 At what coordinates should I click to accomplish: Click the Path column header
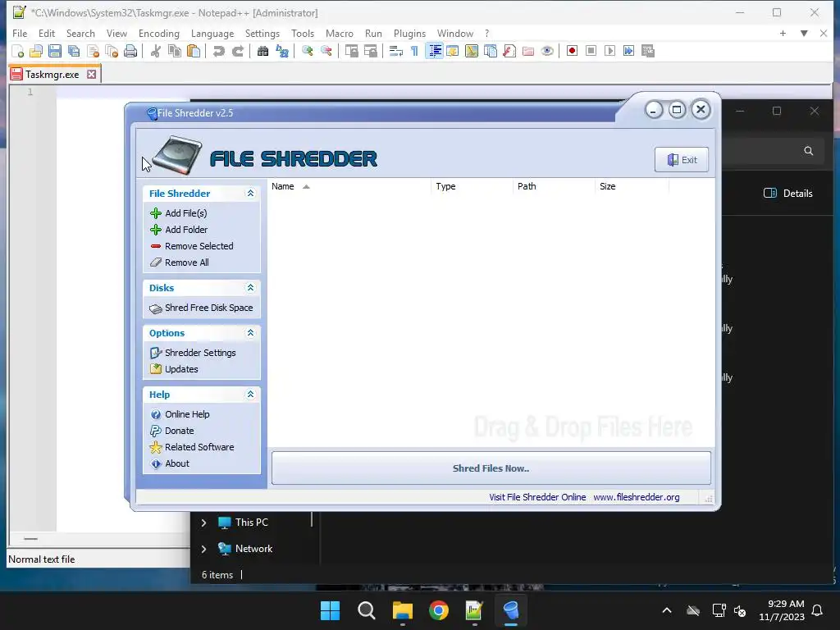click(554, 186)
